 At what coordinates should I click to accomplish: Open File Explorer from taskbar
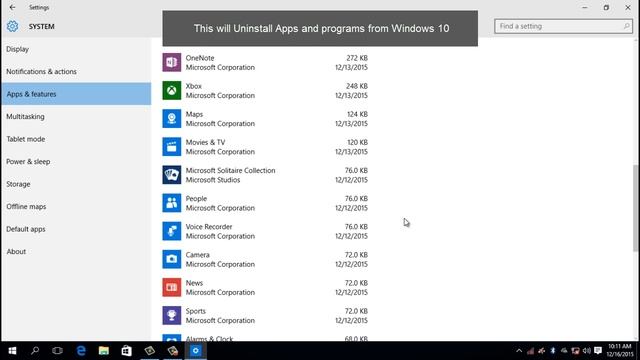click(x=104, y=351)
